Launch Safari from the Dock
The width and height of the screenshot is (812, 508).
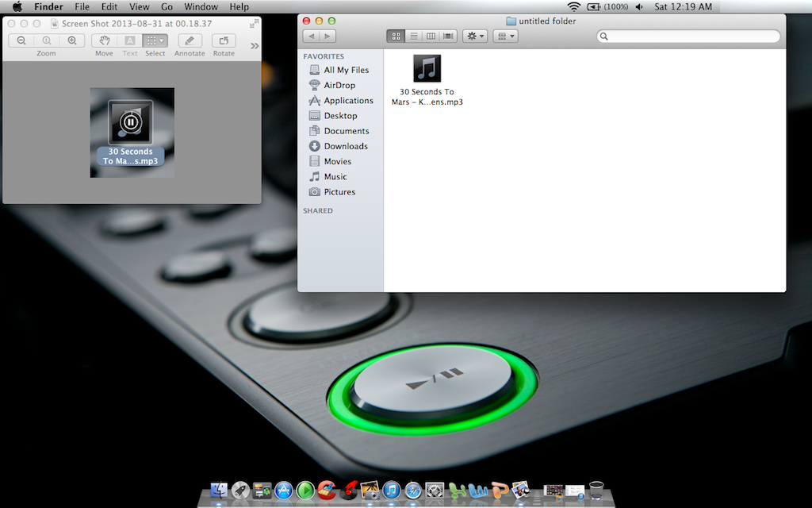(412, 490)
